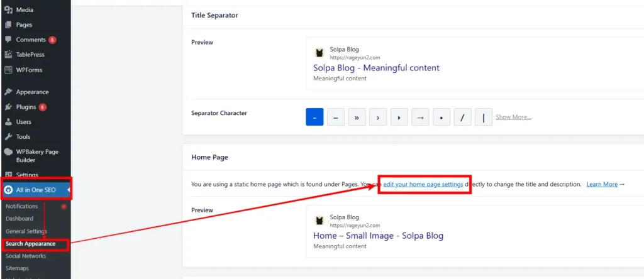
Task: Click the Solpa Blog - Meaningful content title
Action: 376,68
